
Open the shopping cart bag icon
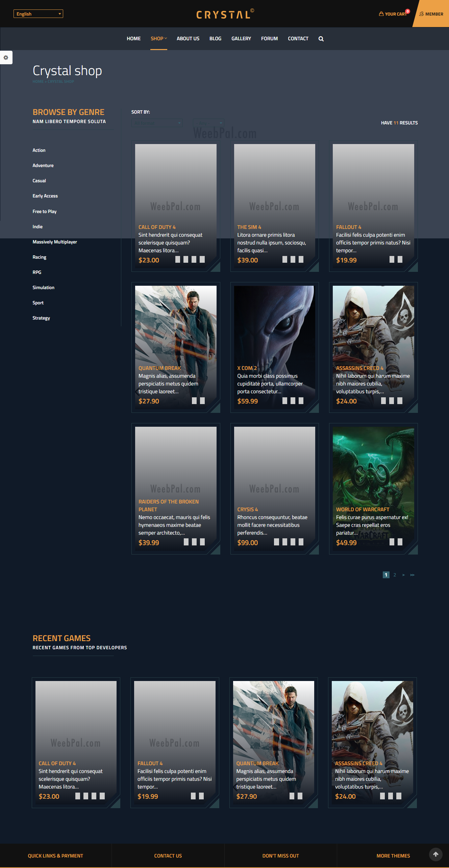tap(381, 14)
